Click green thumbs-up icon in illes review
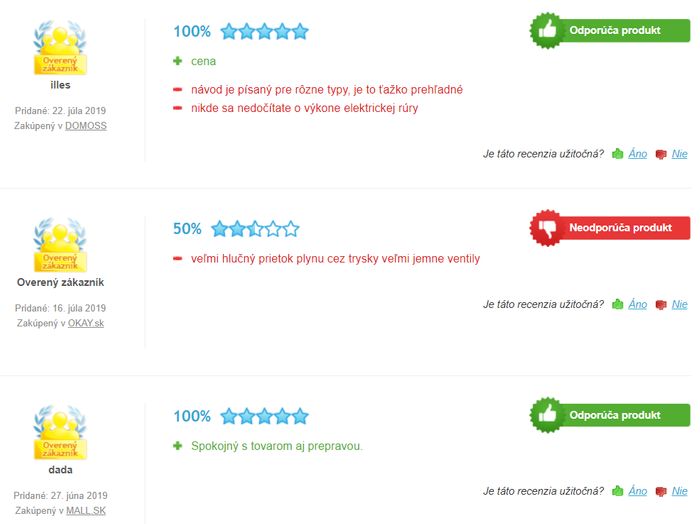This screenshot has width=700, height=524. point(617,154)
